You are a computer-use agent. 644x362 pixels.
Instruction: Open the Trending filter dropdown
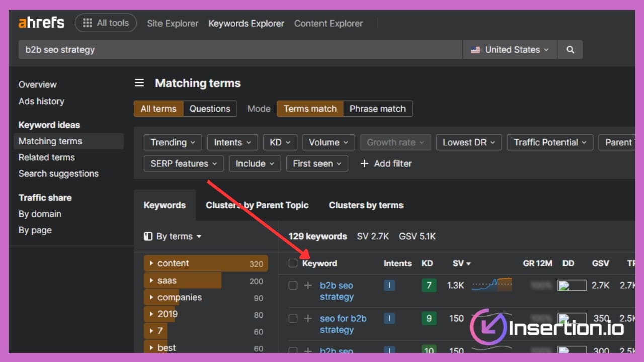(173, 142)
